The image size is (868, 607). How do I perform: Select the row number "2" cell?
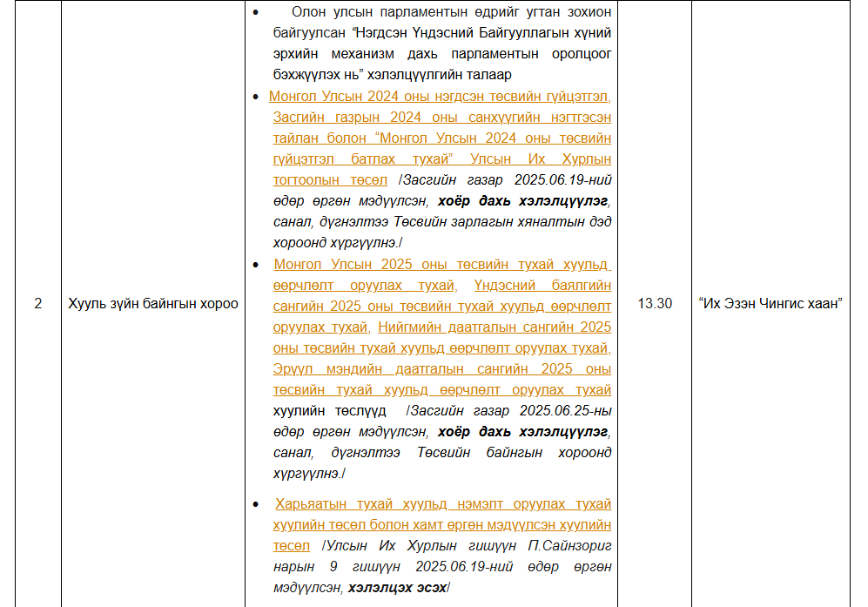pos(37,304)
